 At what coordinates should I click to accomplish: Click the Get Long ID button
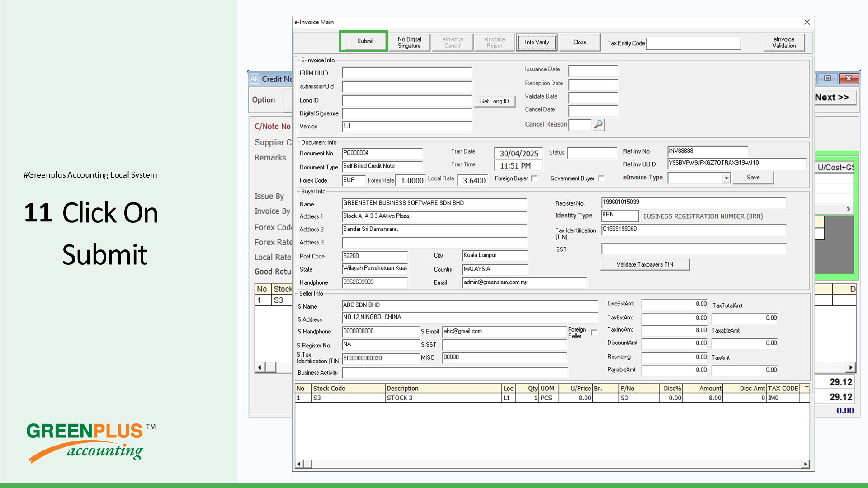[x=494, y=101]
